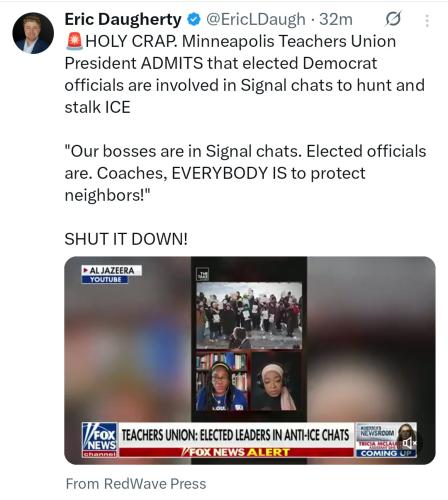Click the Fox News channel logo
The height and width of the screenshot is (500, 448).
tap(100, 440)
